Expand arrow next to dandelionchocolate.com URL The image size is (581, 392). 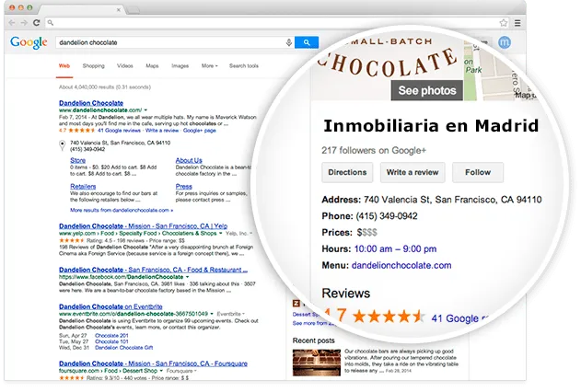point(145,110)
